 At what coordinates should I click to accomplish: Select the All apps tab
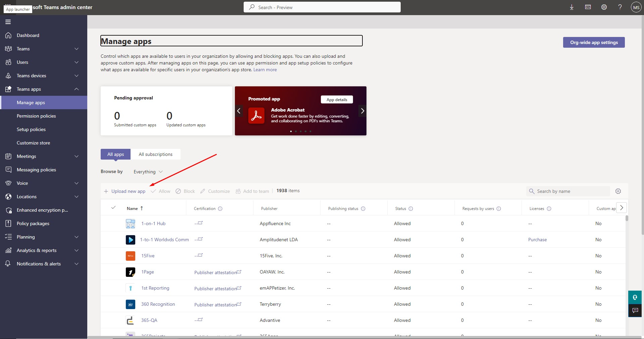tap(115, 154)
